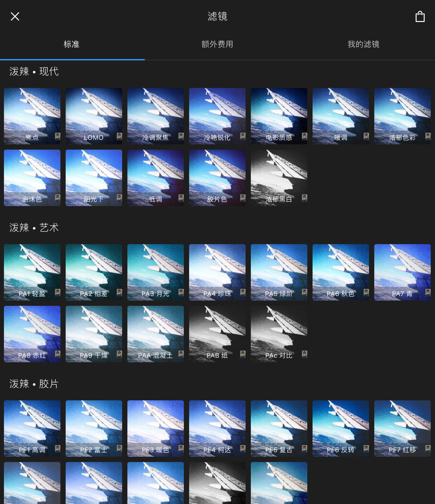Pick the 冷艳锐化 filter thumbnail
Screen dimensions: 435x504
coord(217,116)
